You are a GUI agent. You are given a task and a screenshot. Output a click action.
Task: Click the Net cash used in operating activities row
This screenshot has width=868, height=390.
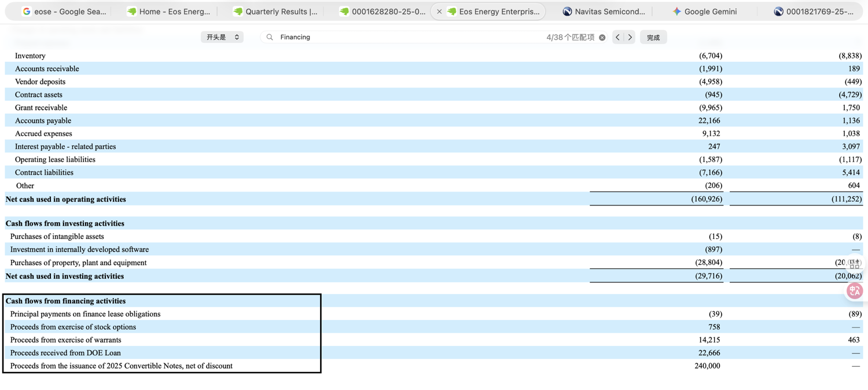click(x=434, y=199)
